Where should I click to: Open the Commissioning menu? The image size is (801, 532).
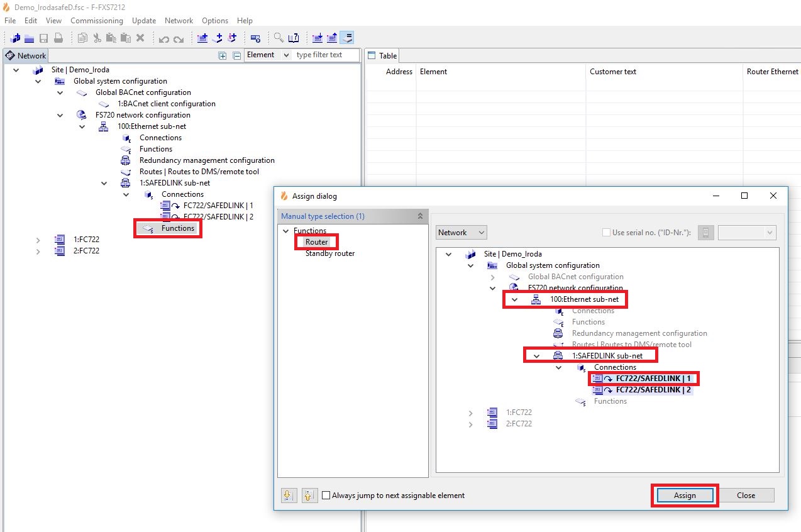tap(96, 21)
